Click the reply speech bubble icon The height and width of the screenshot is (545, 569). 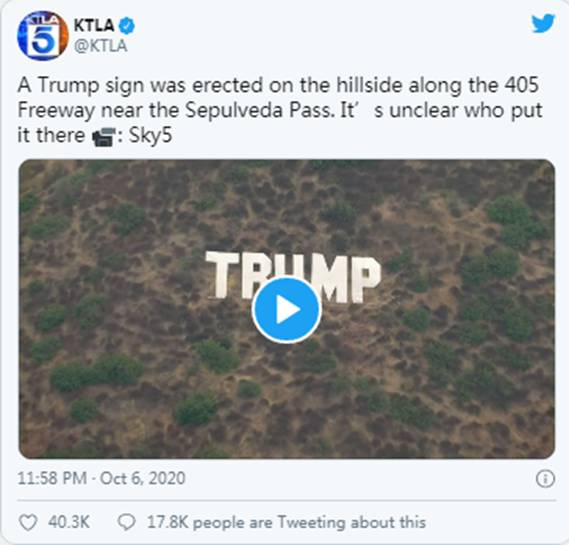(x=127, y=523)
